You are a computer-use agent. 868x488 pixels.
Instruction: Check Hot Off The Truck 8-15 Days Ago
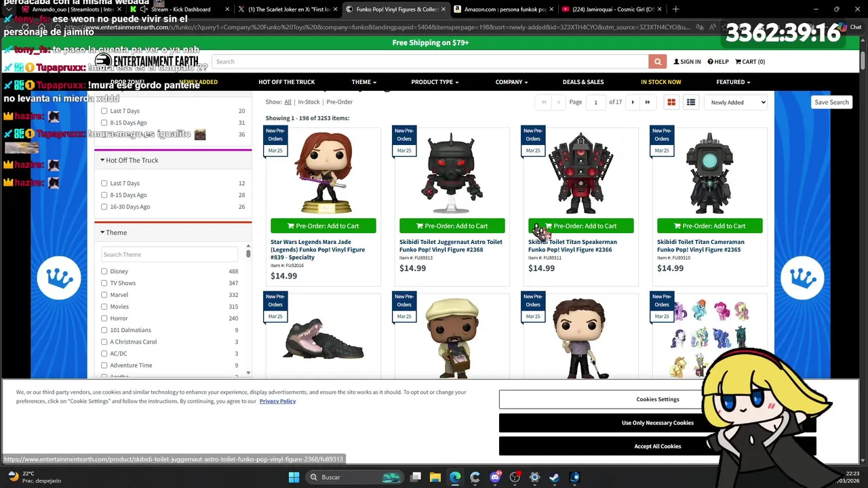point(104,195)
